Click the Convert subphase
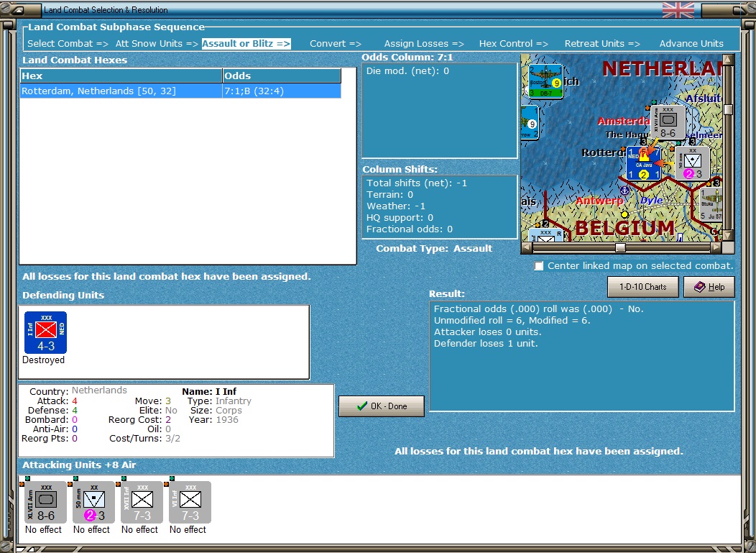This screenshot has width=756, height=553. coord(336,43)
